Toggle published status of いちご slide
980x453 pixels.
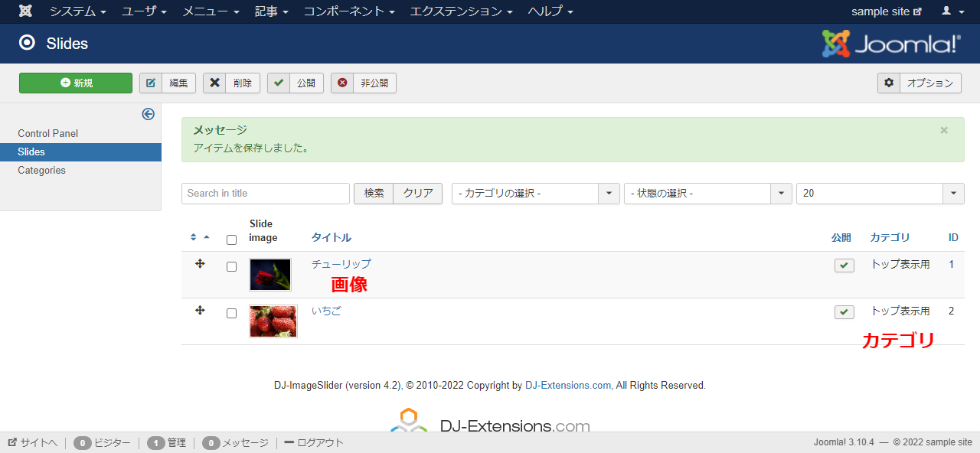coord(844,312)
